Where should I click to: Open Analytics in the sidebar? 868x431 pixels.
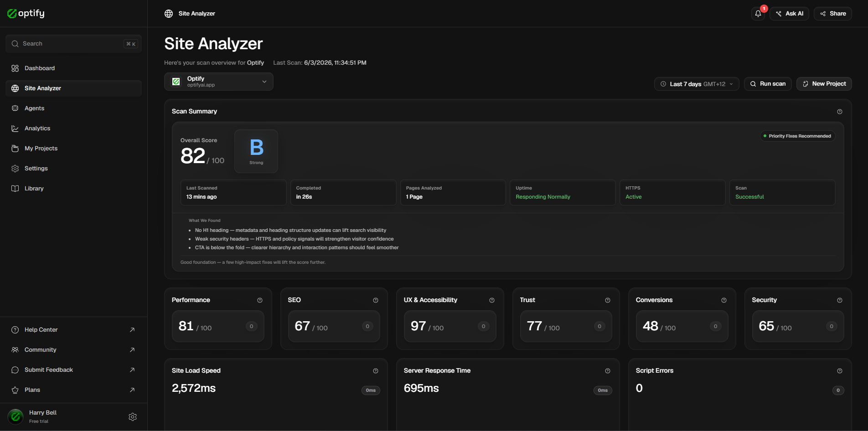tap(73, 128)
